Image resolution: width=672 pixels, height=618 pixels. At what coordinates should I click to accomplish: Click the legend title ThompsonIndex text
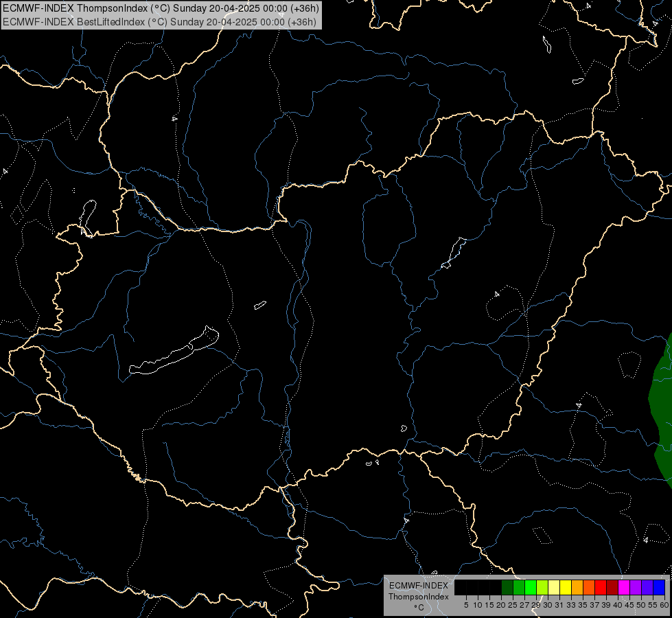click(x=418, y=597)
